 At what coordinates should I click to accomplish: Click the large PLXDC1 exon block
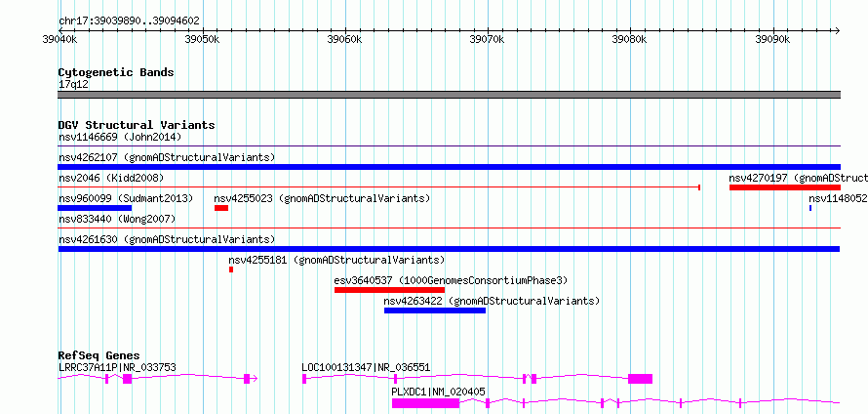pos(425,403)
